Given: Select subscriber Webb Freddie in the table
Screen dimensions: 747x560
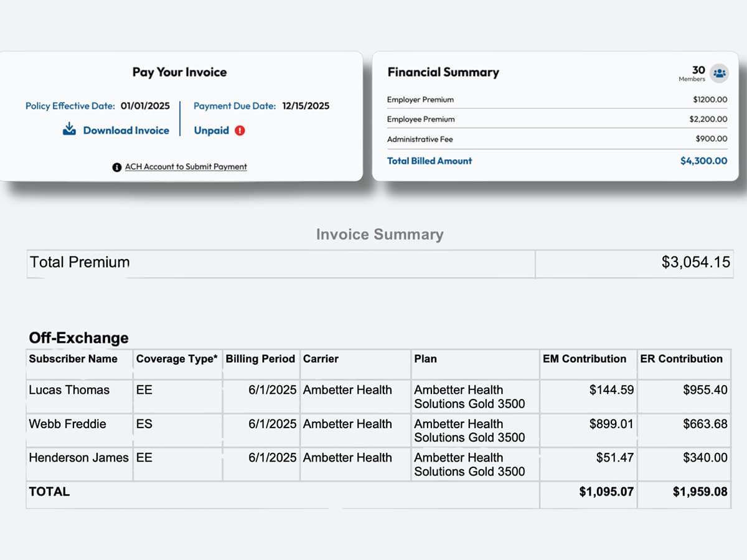Looking at the screenshot, I should [x=67, y=424].
